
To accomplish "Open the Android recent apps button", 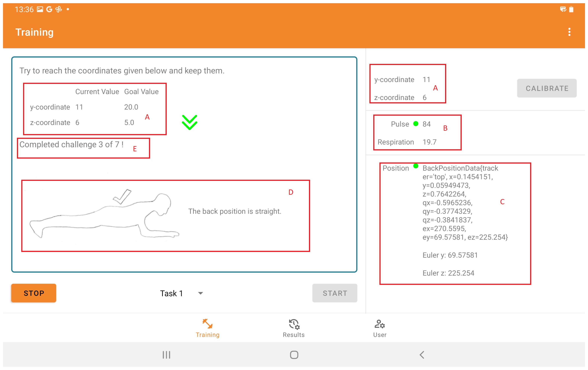I will [166, 355].
